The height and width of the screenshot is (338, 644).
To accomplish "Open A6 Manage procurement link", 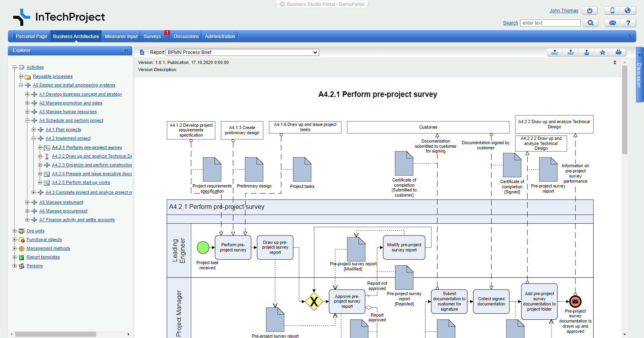I will pos(63,211).
